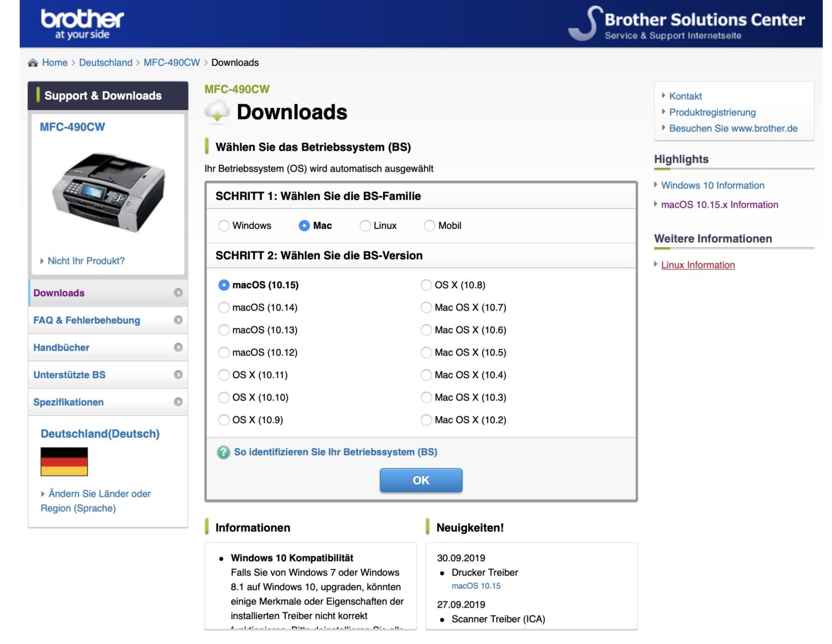
Task: Click the arrow icon on Handbücher row
Action: coord(178,347)
